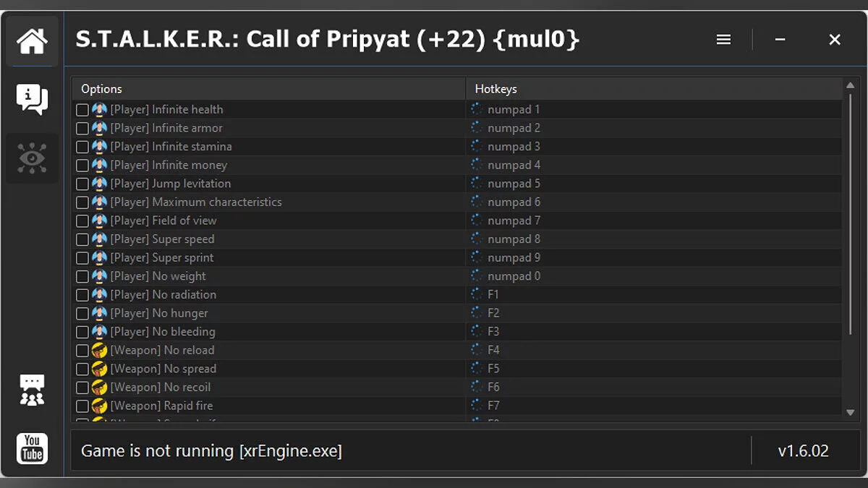Open the Home tab in the sidebar
This screenshot has width=868, height=488.
pos(32,40)
